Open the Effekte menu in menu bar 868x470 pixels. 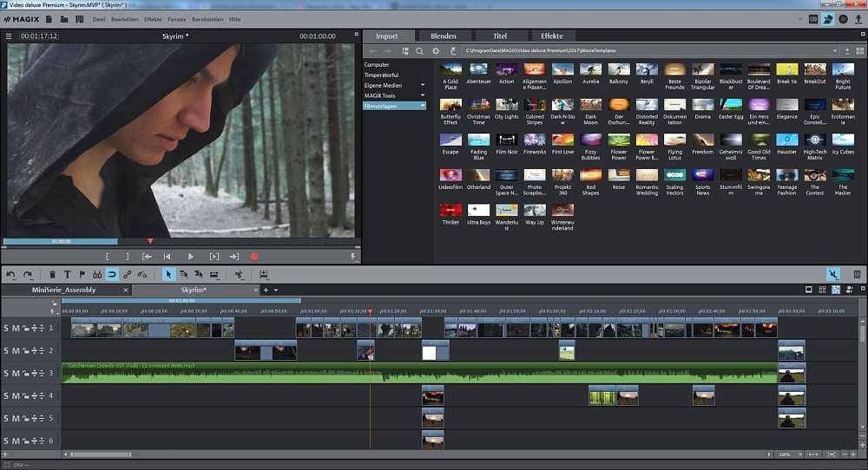153,18
